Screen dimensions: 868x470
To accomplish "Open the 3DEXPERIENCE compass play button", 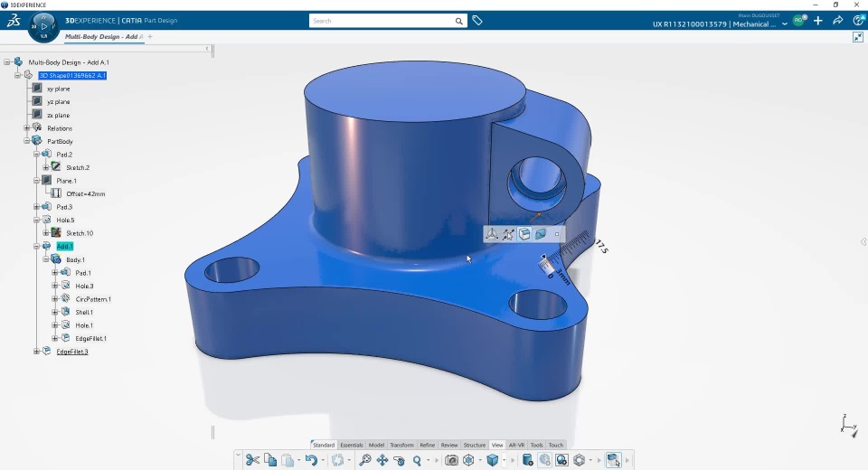I will 43,26.
